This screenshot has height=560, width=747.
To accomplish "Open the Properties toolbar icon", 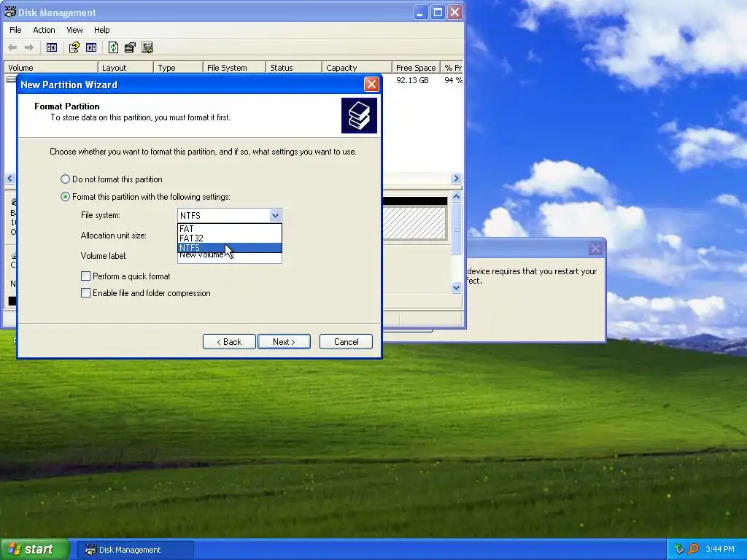I will (x=130, y=47).
